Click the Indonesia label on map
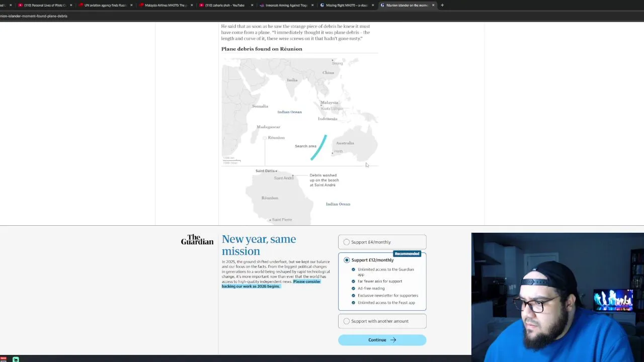The image size is (644, 362). click(327, 119)
